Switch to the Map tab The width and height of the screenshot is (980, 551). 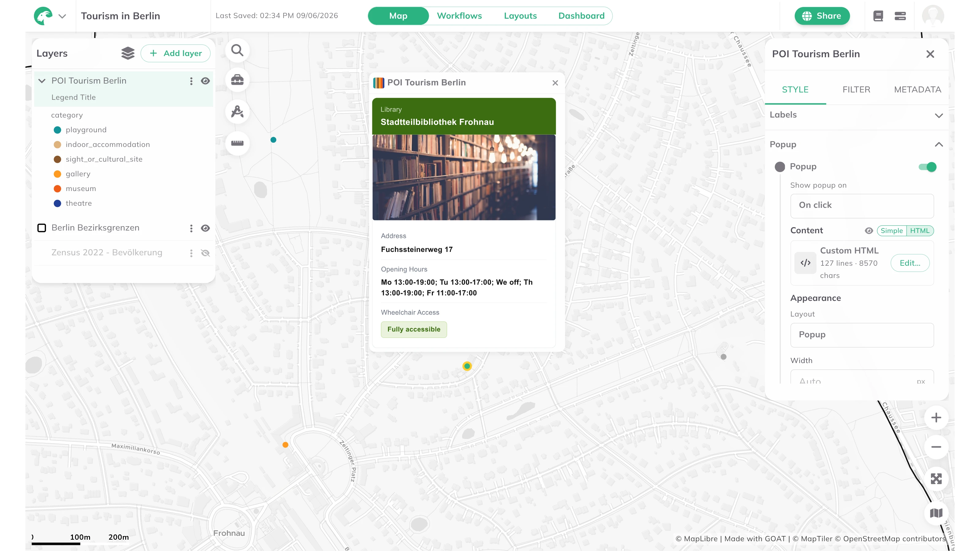398,16
